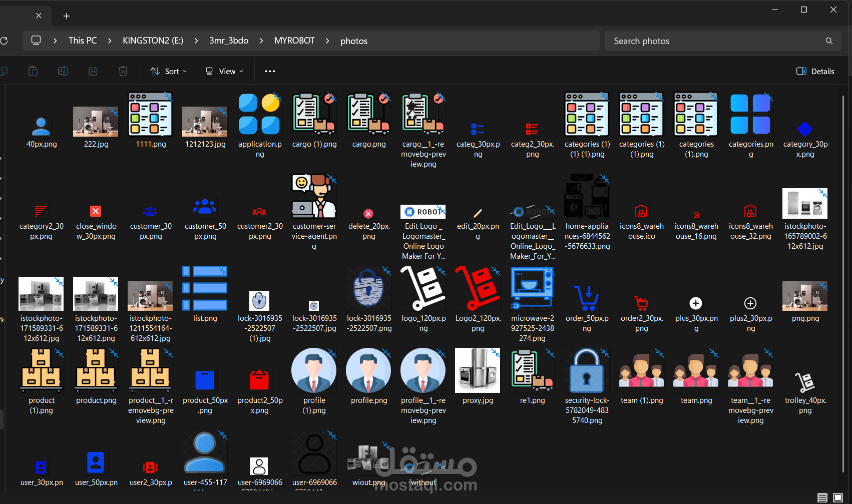Select the proxy.jpg thumbnail
852x504 pixels.
(x=478, y=370)
